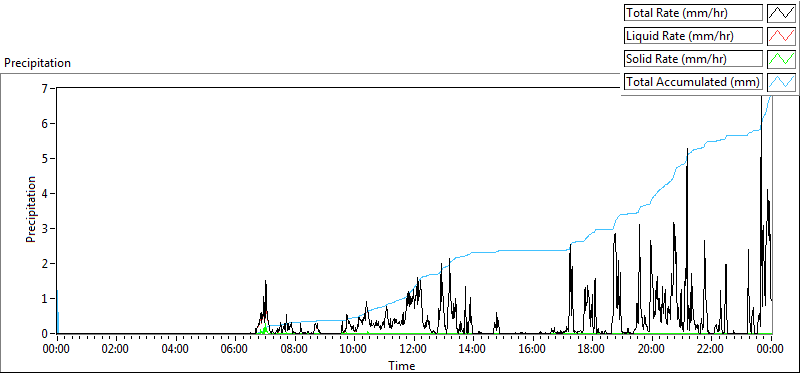The image size is (800, 373).
Task: Click the 12:00 time axis label
Action: [414, 350]
